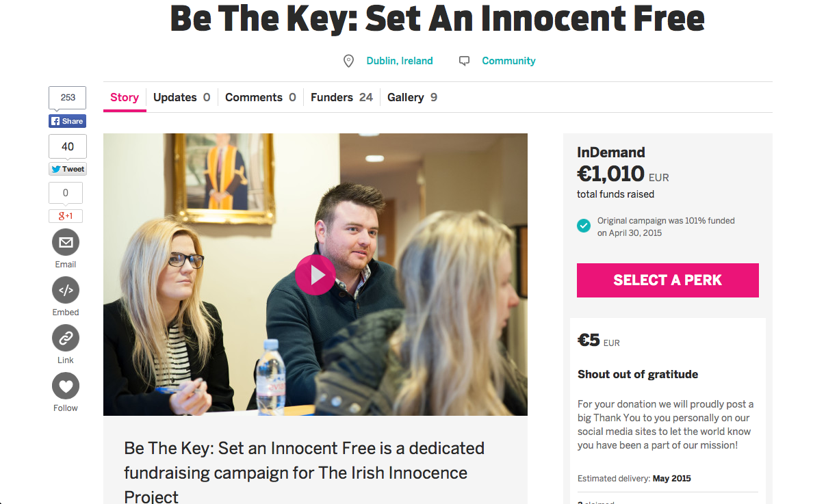
Task: View the Funders tab
Action: (x=341, y=97)
